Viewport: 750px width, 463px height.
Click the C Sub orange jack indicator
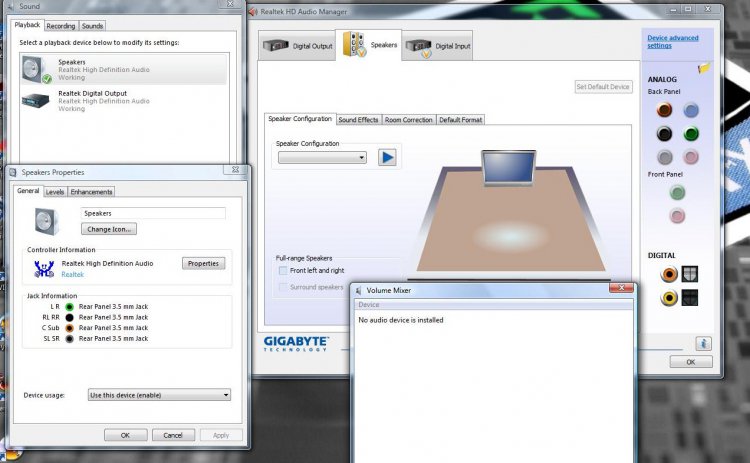click(x=69, y=328)
